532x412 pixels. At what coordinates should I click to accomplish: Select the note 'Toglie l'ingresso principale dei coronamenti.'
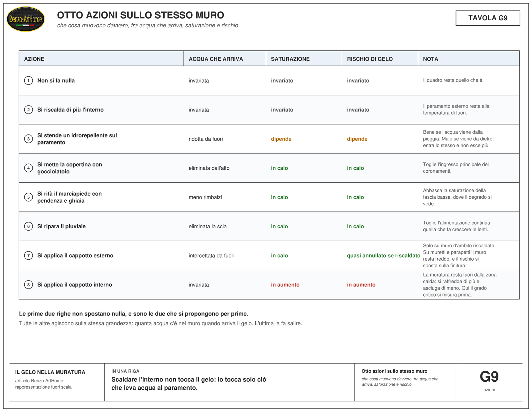coord(456,168)
